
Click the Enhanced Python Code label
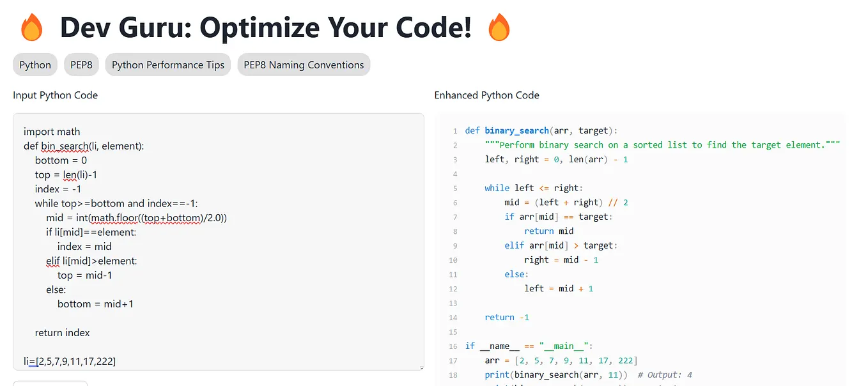point(486,95)
